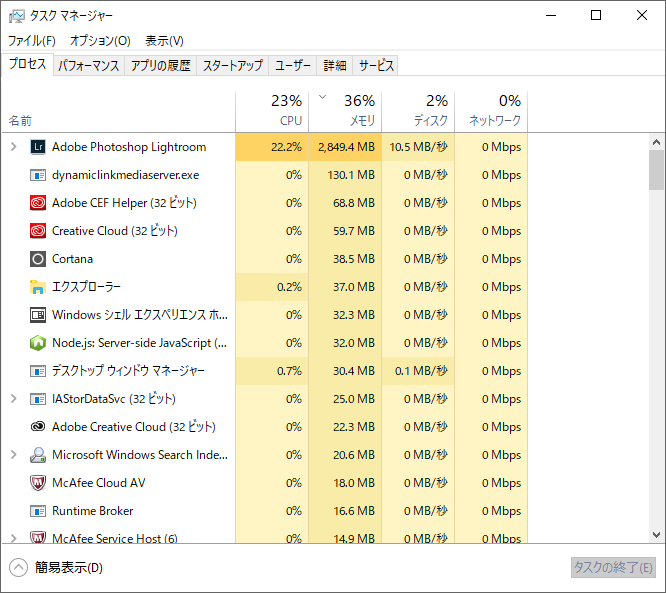Image resolution: width=666 pixels, height=593 pixels.
Task: Click the 簡易表示(D) label
Action: (x=69, y=568)
